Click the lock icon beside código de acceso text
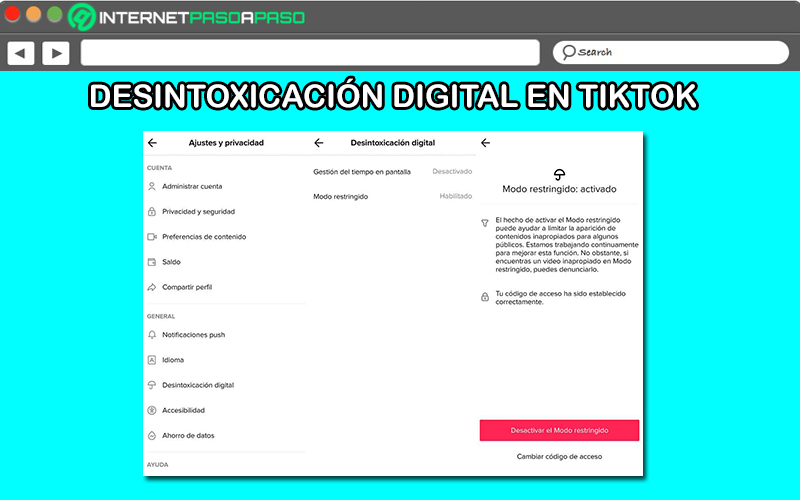This screenshot has width=800, height=500. (x=485, y=297)
